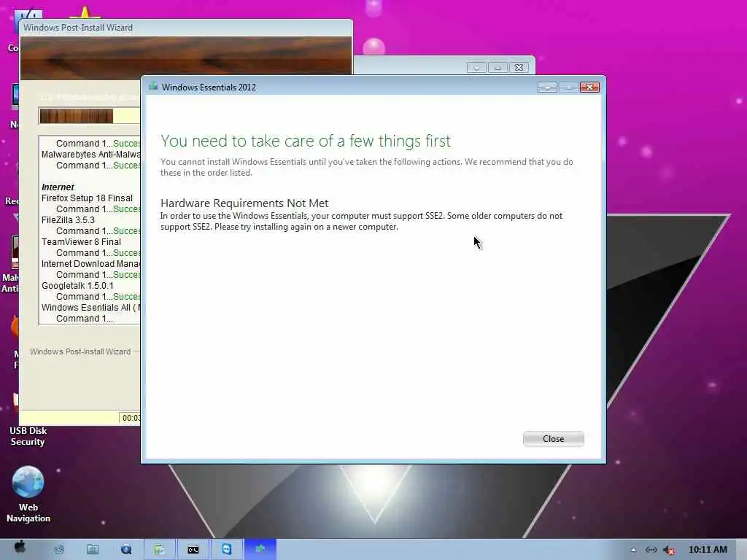Click the Windows Post-Install Wizard title bar
Image resolution: width=747 pixels, height=560 pixels.
(186, 28)
